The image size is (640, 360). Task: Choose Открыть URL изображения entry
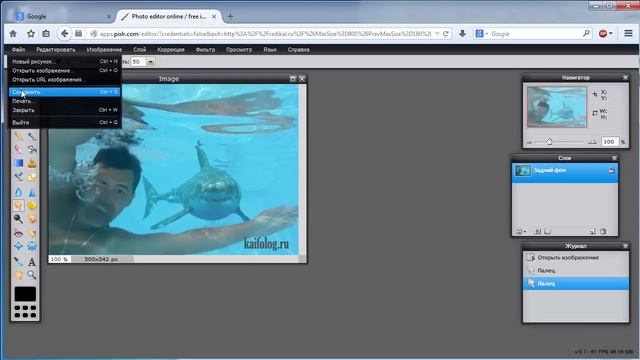pos(64,80)
